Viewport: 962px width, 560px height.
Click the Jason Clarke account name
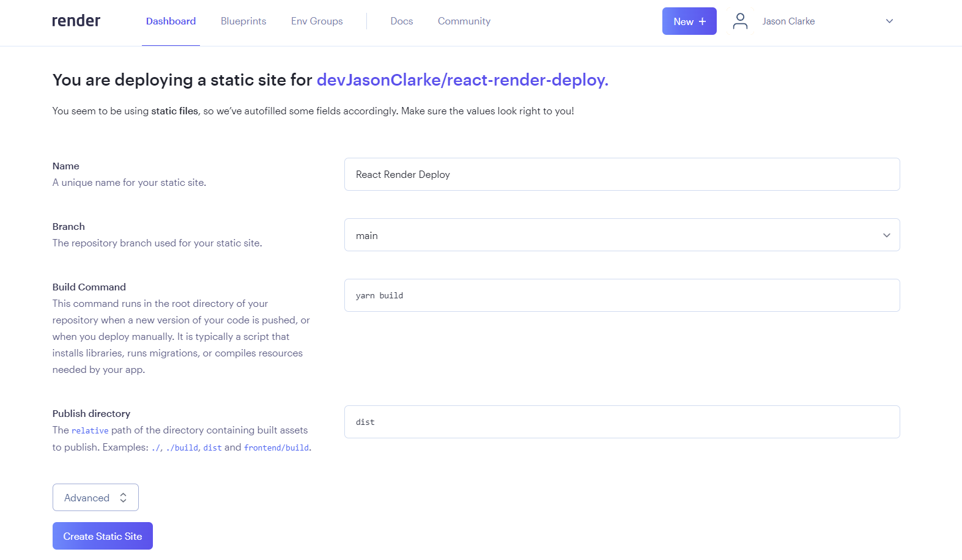coord(788,21)
